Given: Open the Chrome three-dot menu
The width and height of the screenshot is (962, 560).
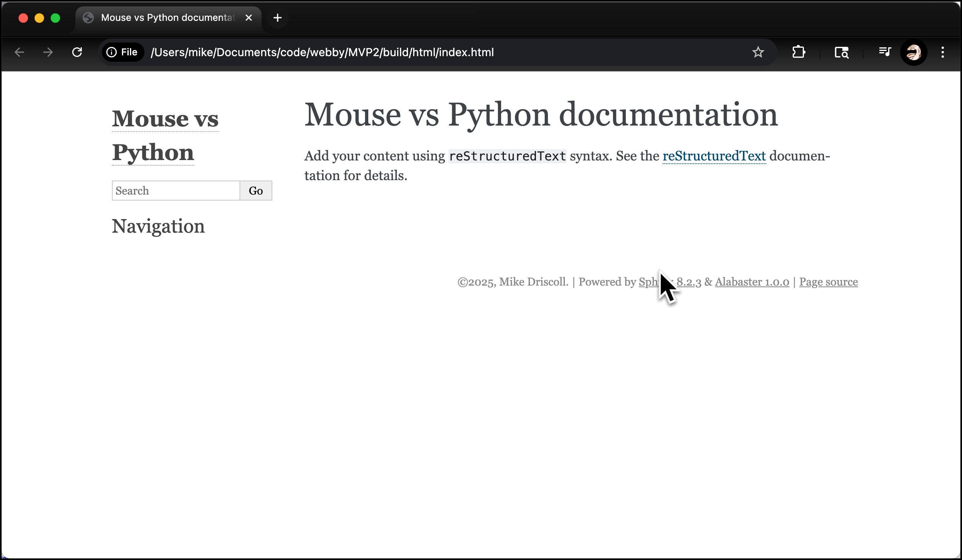Looking at the screenshot, I should [x=943, y=52].
